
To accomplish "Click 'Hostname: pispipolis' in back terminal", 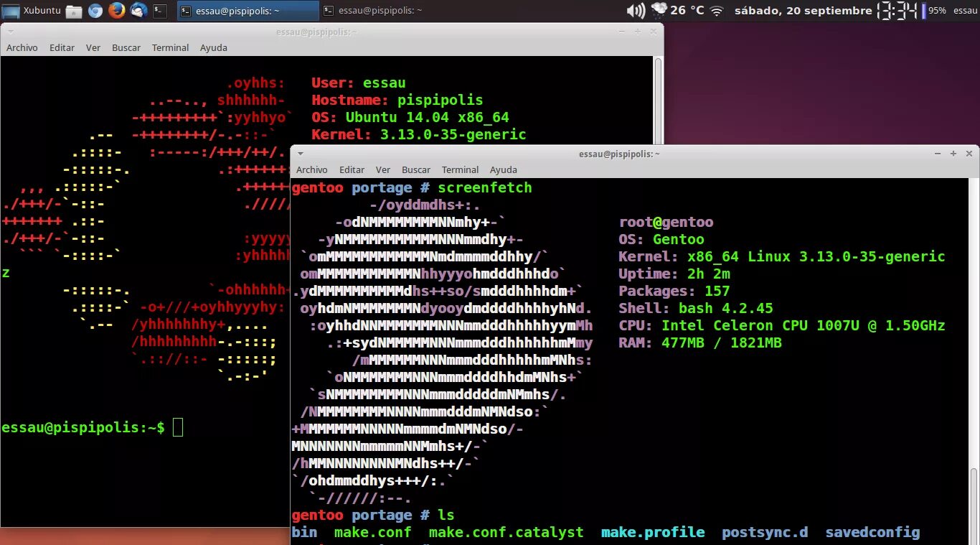I will click(397, 101).
